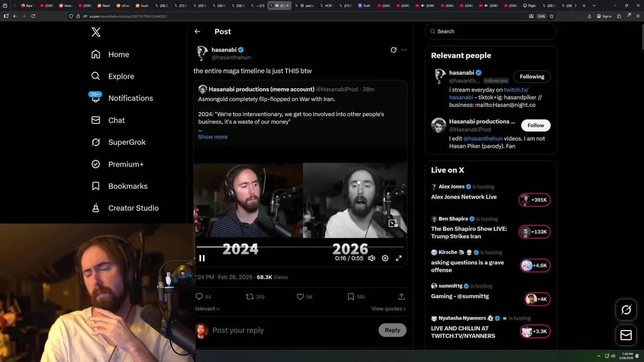This screenshot has height=362, width=644.
Task: Follow Hasanabi productions account
Action: [536, 125]
